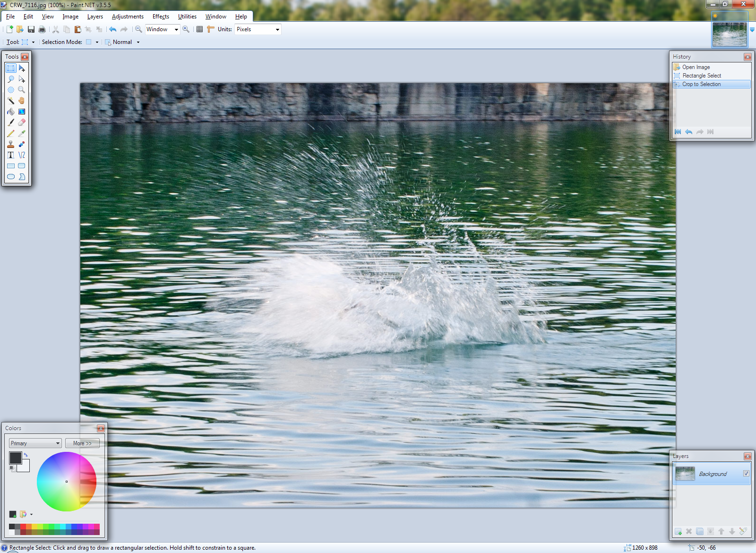This screenshot has height=553, width=756.
Task: Select Open Image history entry
Action: pos(712,67)
